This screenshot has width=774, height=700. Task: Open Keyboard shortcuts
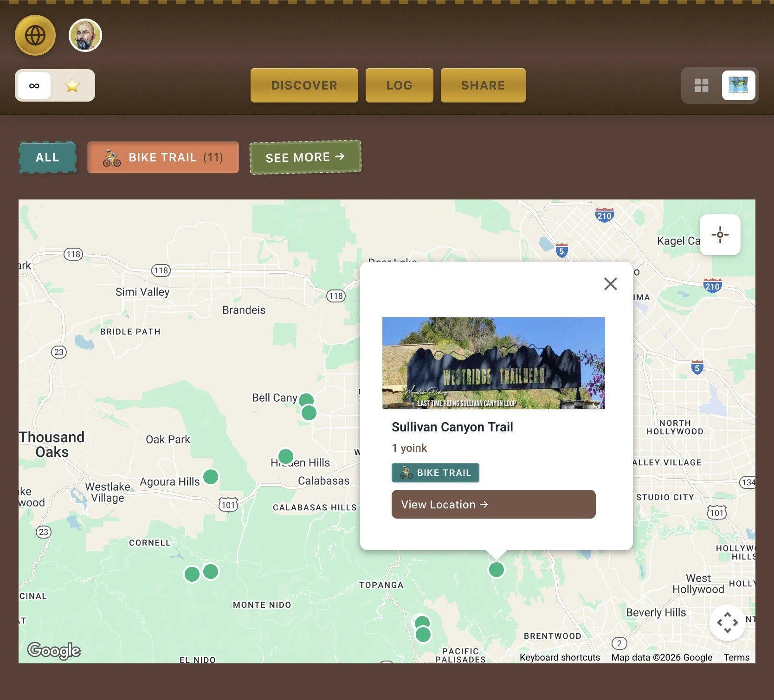coord(560,657)
